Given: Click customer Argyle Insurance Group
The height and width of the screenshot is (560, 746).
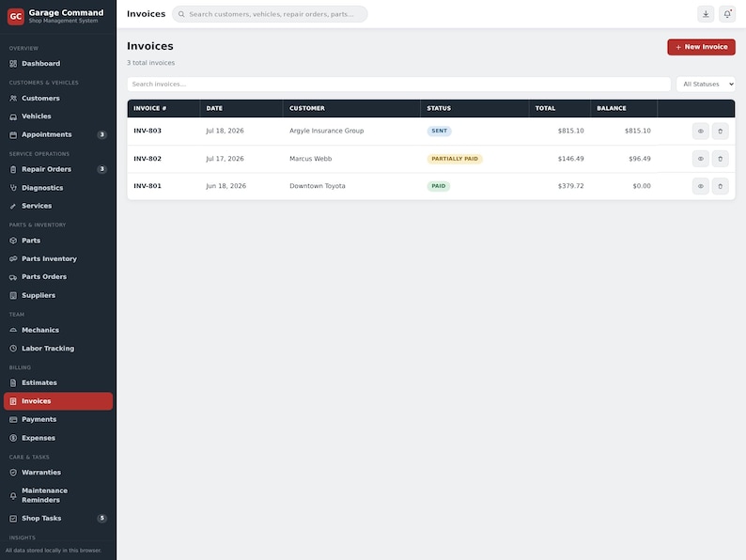Looking at the screenshot, I should (326, 131).
